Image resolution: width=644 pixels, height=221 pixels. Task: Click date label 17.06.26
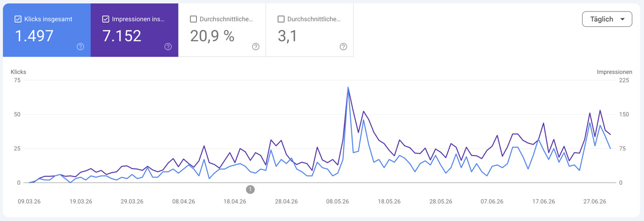click(x=544, y=202)
